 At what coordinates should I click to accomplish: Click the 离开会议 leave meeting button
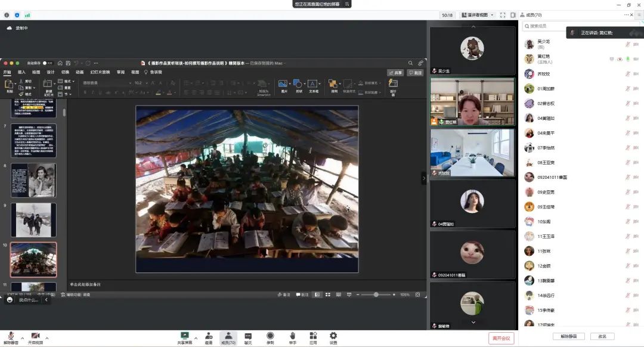[501, 338]
